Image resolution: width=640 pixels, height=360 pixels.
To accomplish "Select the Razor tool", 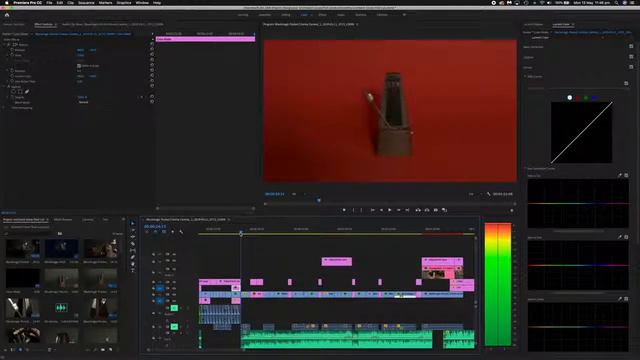I will (x=133, y=244).
